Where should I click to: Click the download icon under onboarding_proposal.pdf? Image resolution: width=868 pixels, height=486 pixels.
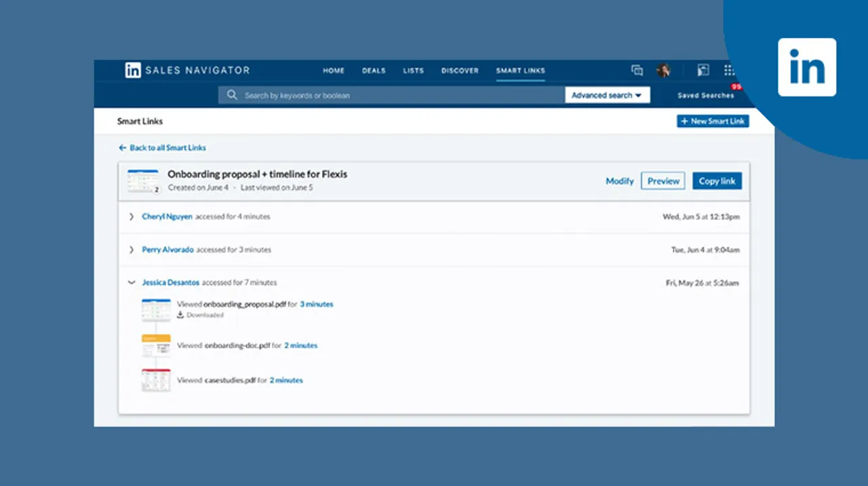pyautogui.click(x=180, y=315)
